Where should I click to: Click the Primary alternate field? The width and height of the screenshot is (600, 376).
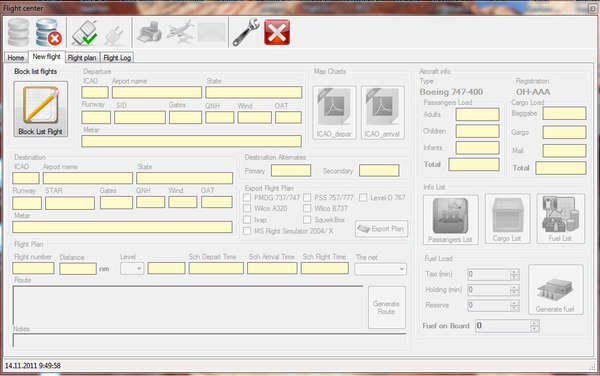[x=291, y=171]
